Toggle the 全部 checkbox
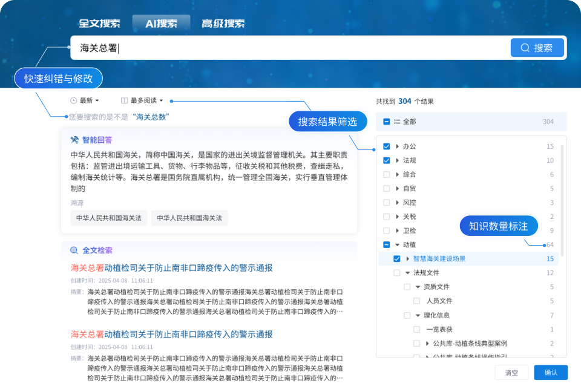581x392 pixels. click(387, 122)
